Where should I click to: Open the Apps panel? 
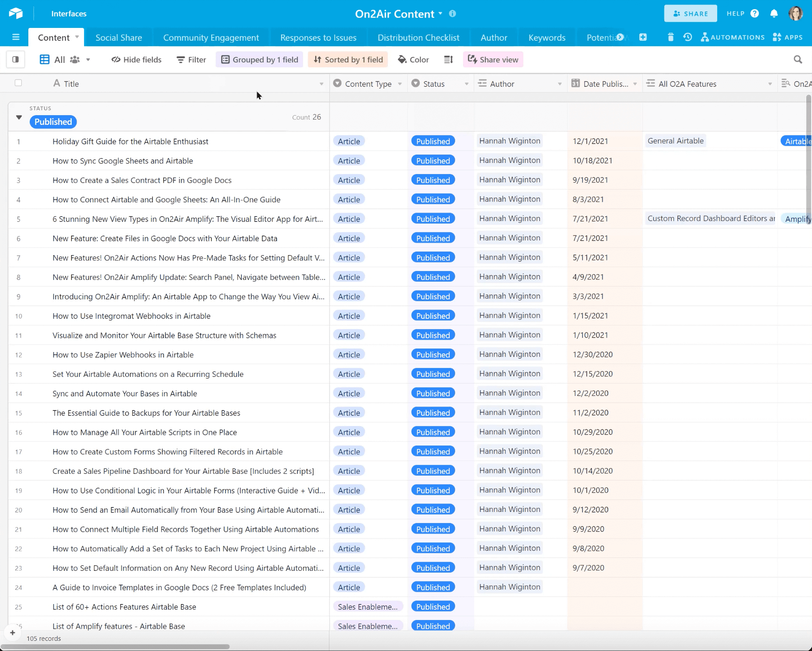pos(788,37)
